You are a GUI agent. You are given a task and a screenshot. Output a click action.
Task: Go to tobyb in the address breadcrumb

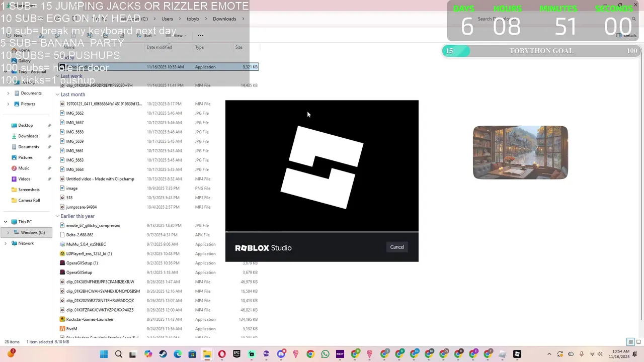193,19
